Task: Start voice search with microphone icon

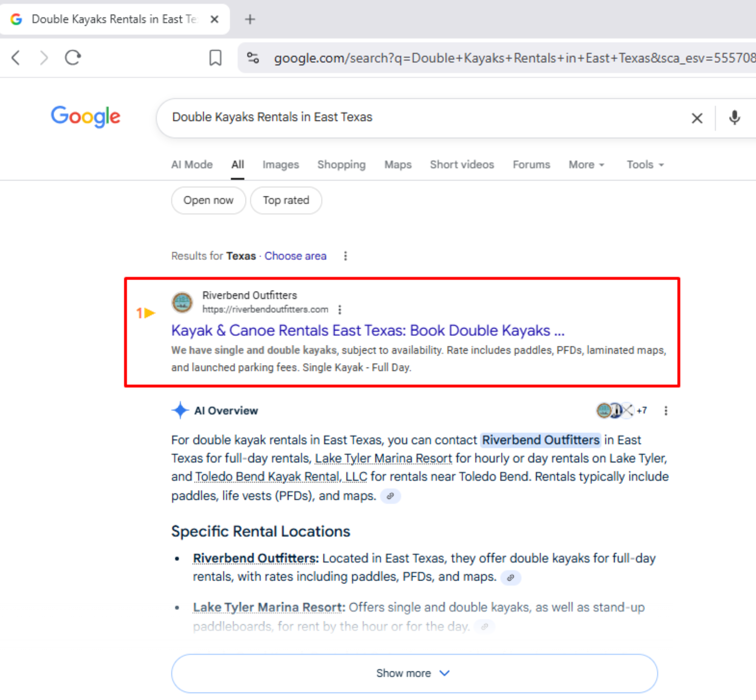Action: tap(734, 118)
